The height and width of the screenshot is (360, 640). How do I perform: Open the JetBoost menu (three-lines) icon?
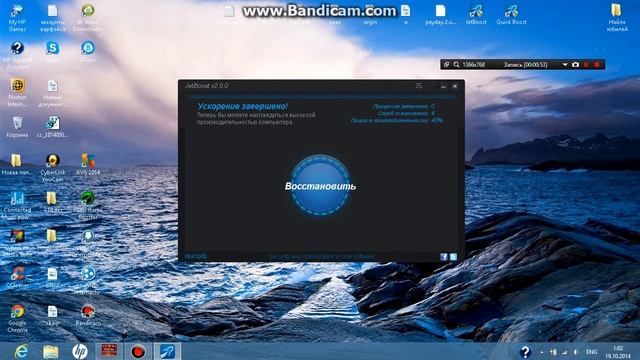419,86
